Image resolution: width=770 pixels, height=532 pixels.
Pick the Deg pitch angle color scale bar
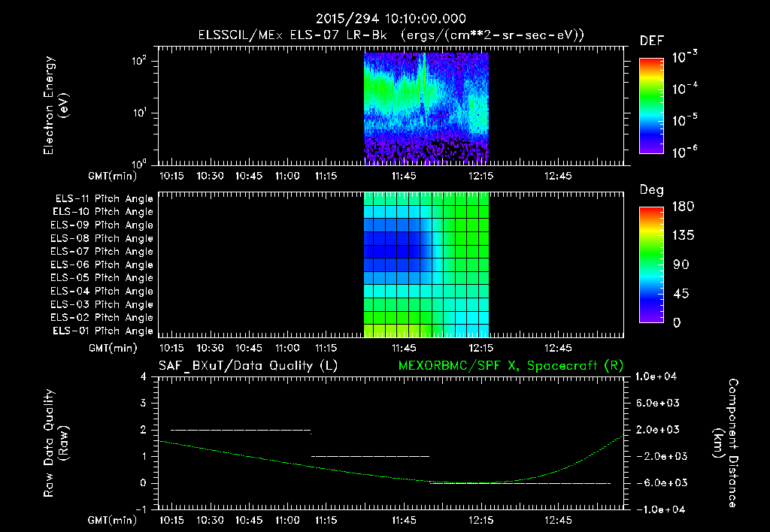[x=651, y=265]
